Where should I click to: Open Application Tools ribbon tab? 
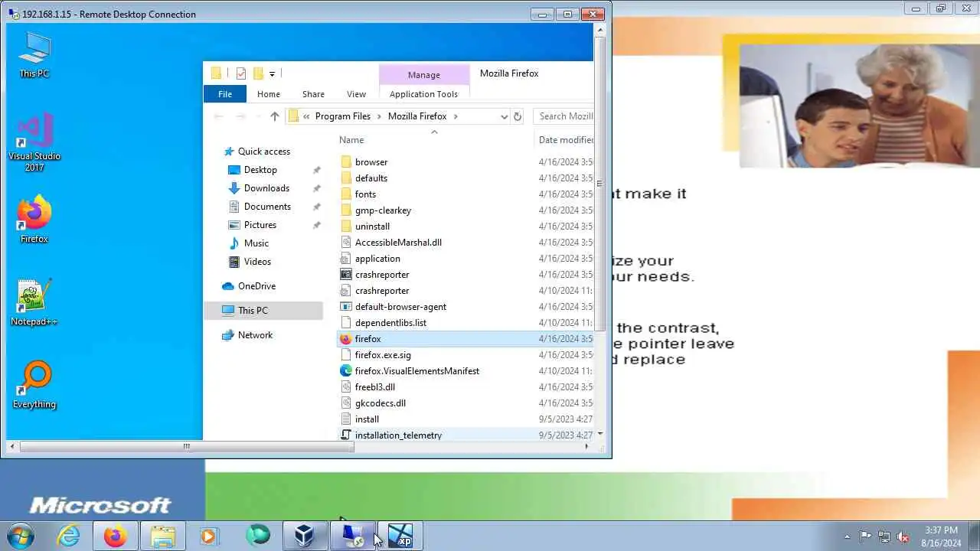(423, 94)
